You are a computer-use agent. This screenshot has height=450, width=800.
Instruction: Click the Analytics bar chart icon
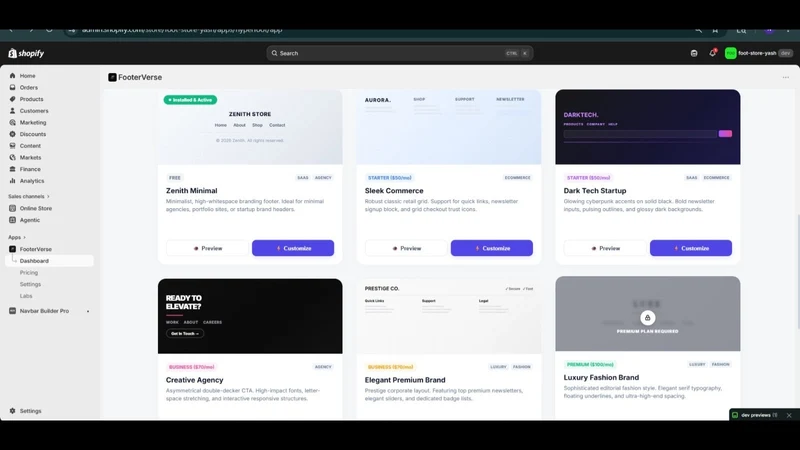click(12, 181)
